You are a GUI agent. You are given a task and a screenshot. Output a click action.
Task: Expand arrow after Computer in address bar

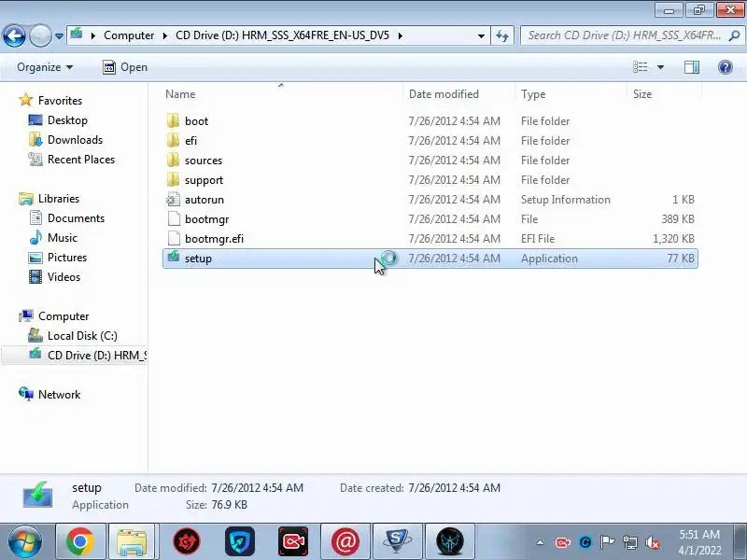point(165,35)
